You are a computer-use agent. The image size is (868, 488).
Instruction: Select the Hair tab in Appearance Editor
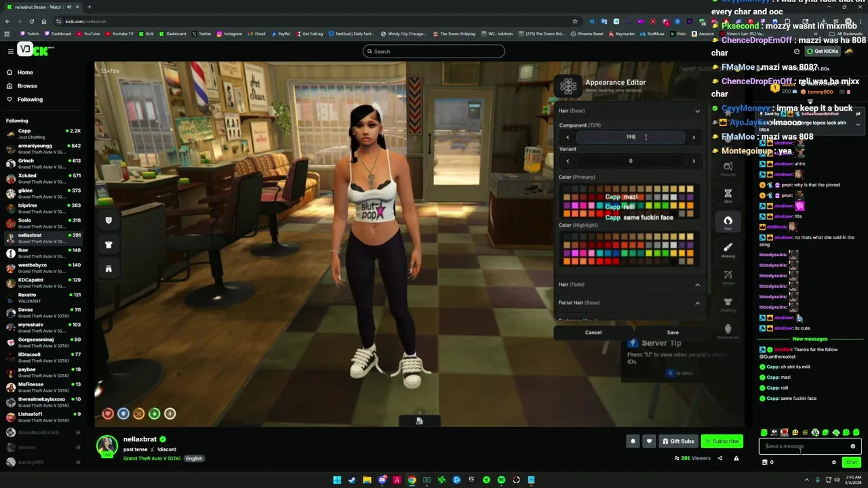tap(728, 222)
